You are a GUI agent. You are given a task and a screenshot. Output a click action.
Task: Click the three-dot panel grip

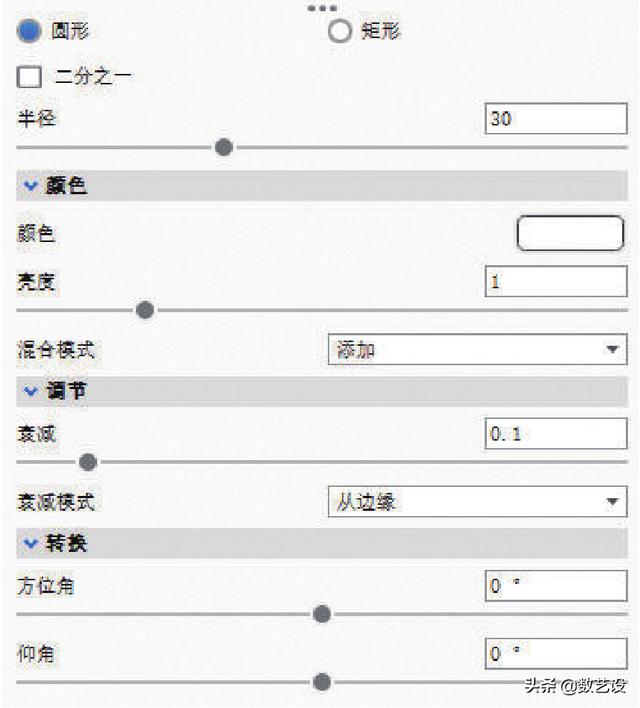click(x=322, y=8)
